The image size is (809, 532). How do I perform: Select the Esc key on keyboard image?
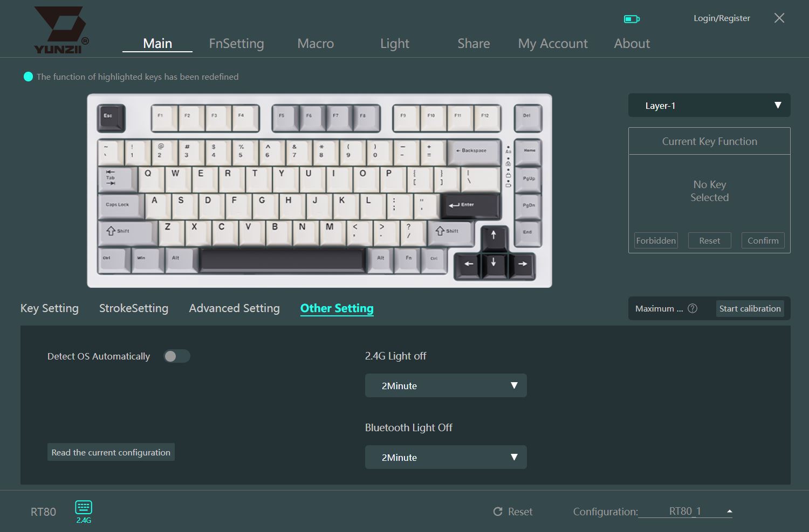tap(111, 118)
